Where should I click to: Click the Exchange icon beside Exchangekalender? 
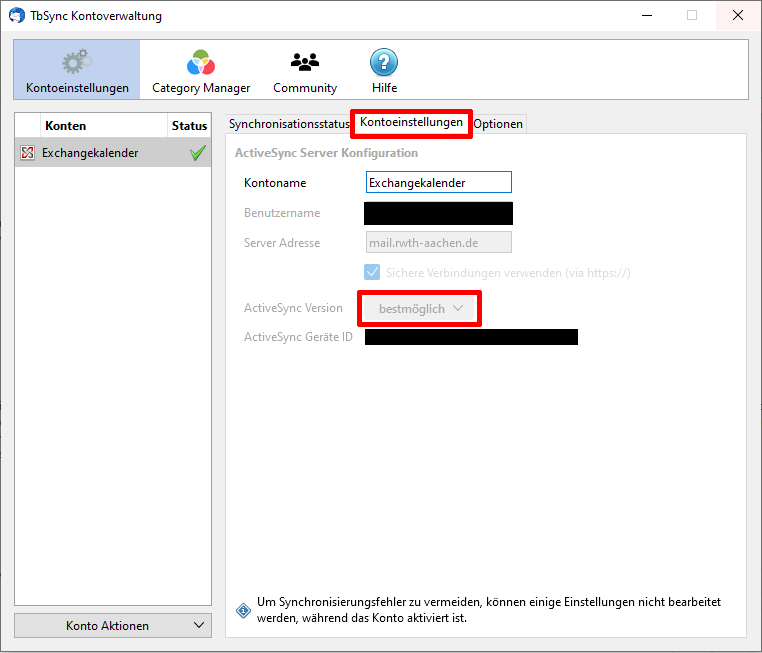[x=28, y=153]
